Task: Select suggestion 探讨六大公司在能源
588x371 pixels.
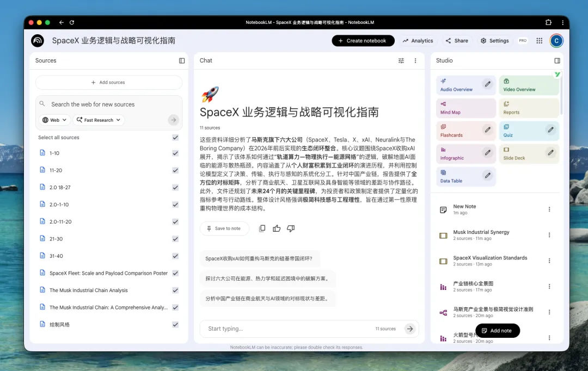Action: coord(268,279)
